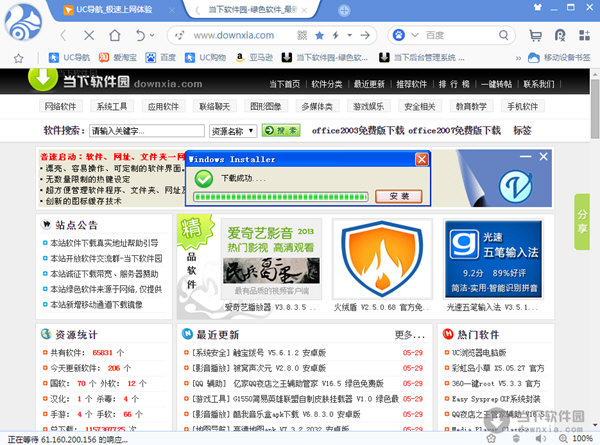Click the lightning speed mode icon
Screen dimensions: 600x445
tap(336, 36)
